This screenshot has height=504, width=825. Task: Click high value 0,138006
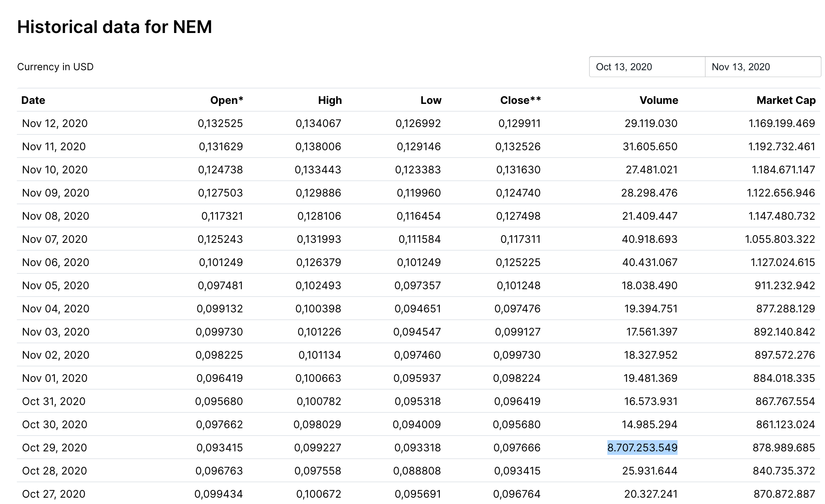click(318, 147)
